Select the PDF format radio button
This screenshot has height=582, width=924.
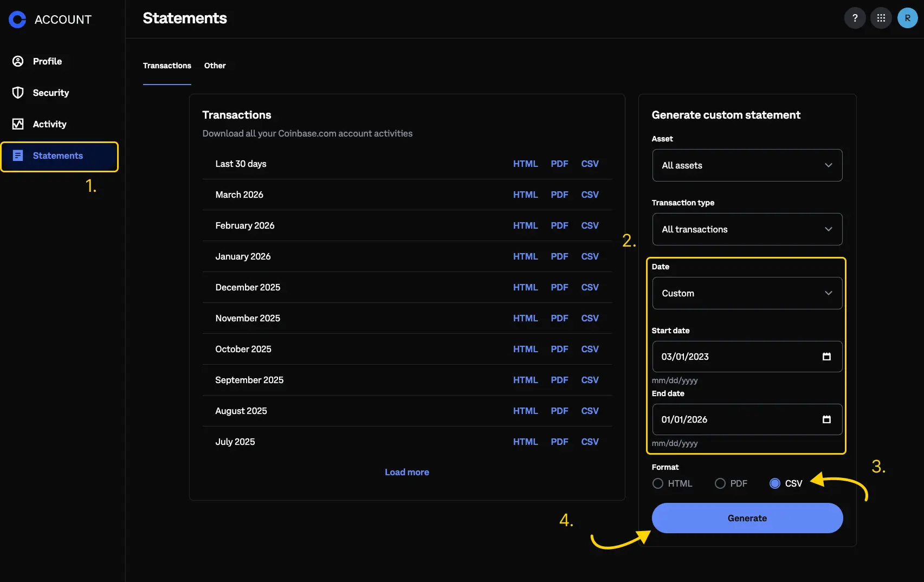[720, 483]
